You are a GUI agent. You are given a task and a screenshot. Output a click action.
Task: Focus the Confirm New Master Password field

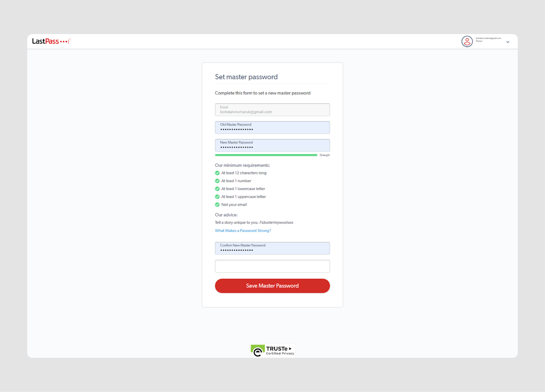(x=272, y=248)
